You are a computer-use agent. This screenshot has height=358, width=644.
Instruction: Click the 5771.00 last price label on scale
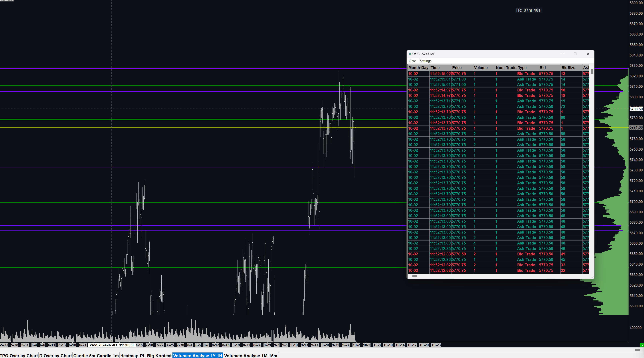[x=636, y=127]
